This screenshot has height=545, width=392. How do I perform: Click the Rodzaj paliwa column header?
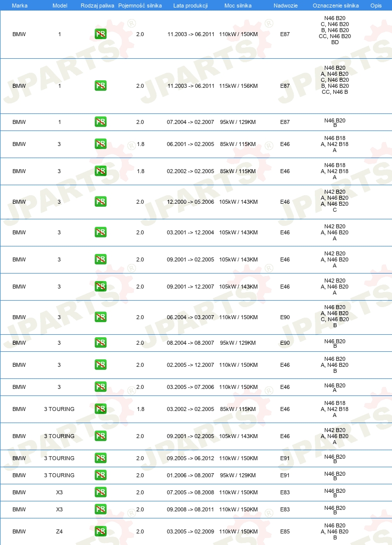97,6
